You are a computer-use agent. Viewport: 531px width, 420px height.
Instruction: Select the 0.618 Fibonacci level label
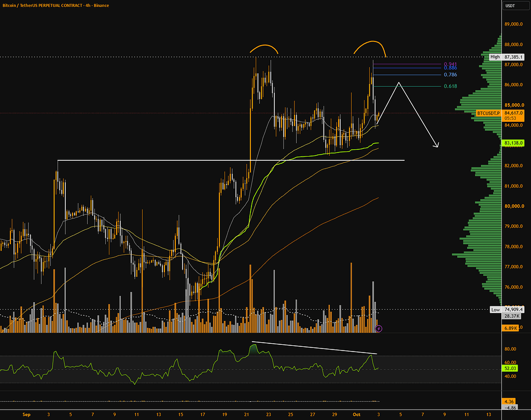point(451,87)
